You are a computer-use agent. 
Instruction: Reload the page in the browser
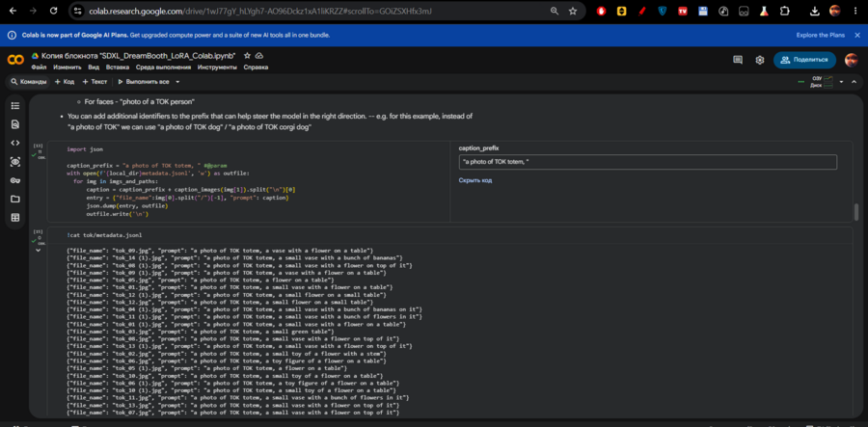(x=53, y=11)
